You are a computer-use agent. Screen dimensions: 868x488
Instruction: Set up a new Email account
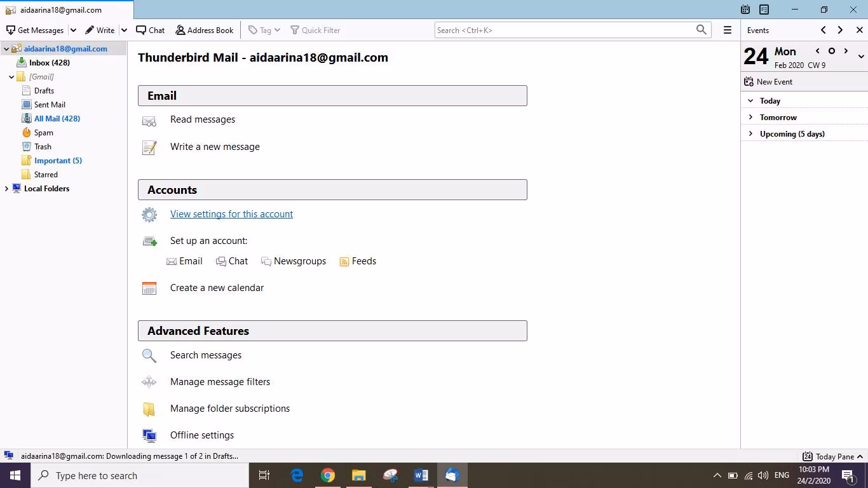(184, 261)
